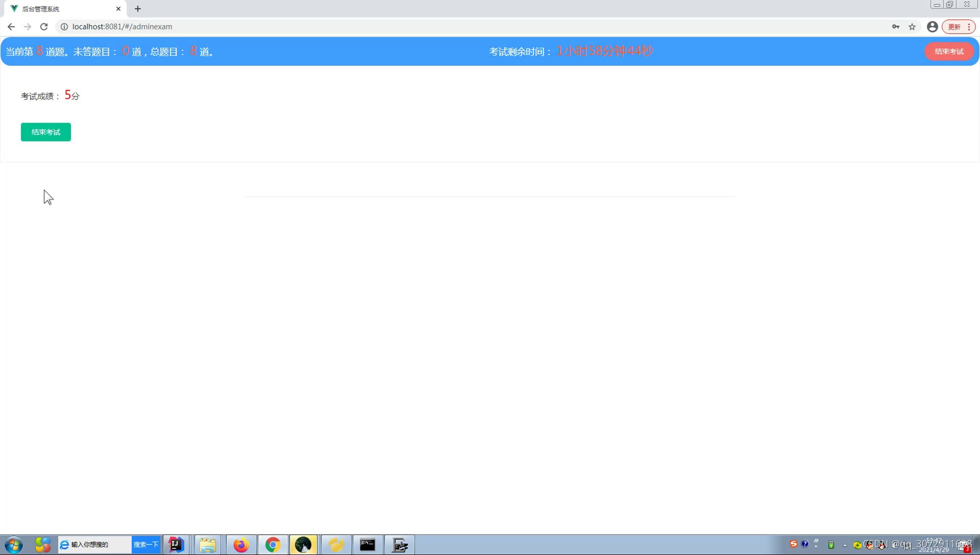This screenshot has width=980, height=555.
Task: Click the 考试成绩 label
Action: [x=40, y=96]
